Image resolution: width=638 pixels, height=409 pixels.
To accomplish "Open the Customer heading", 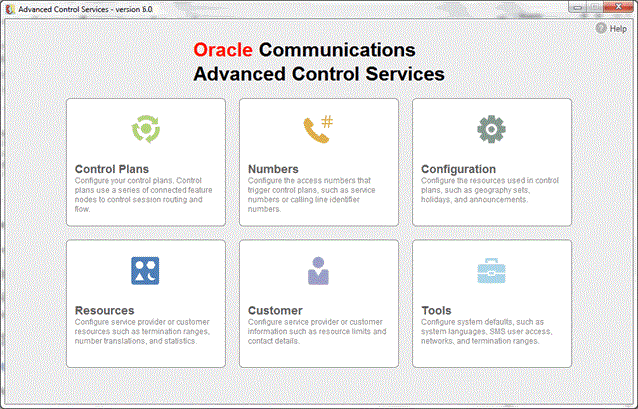I will [x=275, y=311].
